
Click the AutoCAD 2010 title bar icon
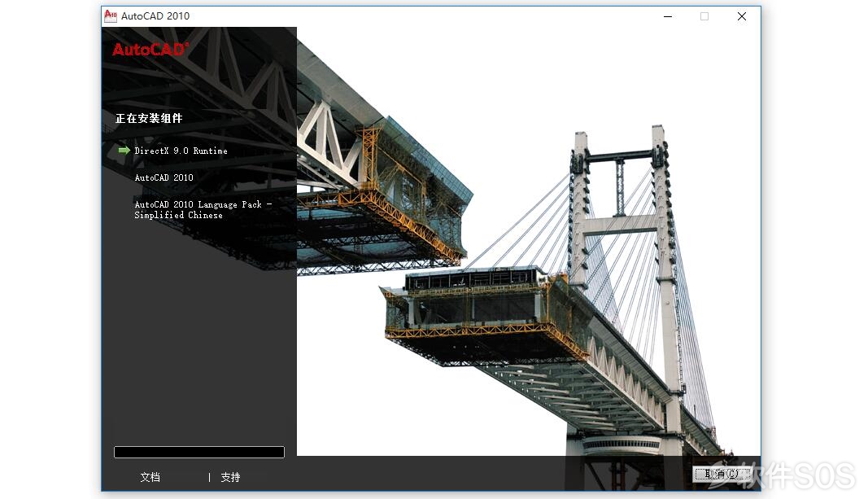[111, 16]
